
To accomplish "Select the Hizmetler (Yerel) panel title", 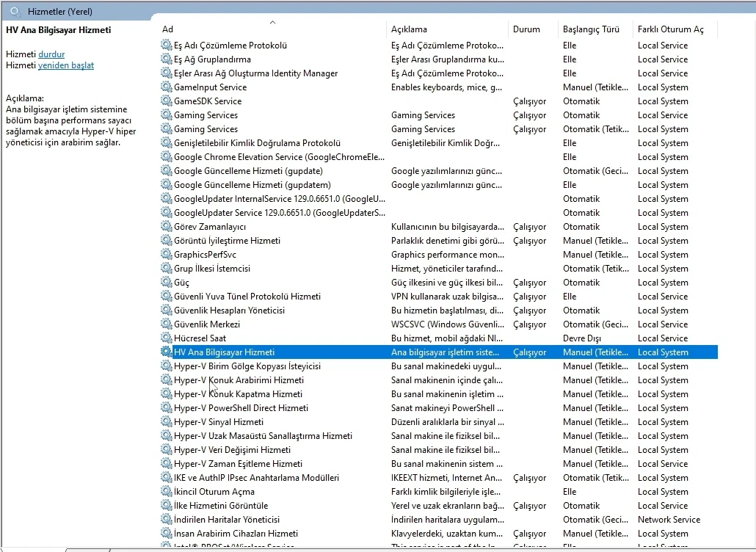I will click(x=59, y=12).
